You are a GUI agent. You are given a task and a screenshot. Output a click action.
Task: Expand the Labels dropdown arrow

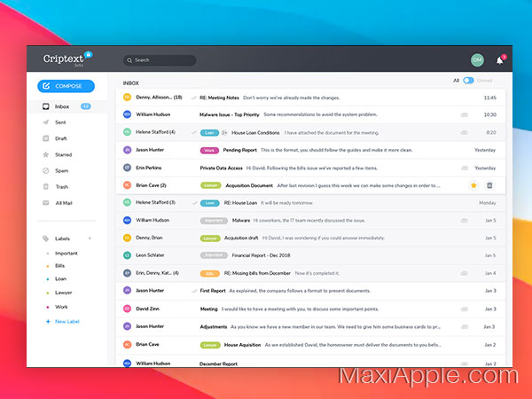(x=90, y=239)
